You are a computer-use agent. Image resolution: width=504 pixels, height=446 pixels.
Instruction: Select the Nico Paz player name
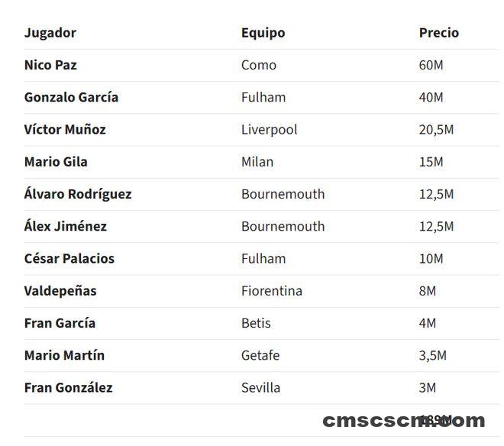pyautogui.click(x=50, y=65)
